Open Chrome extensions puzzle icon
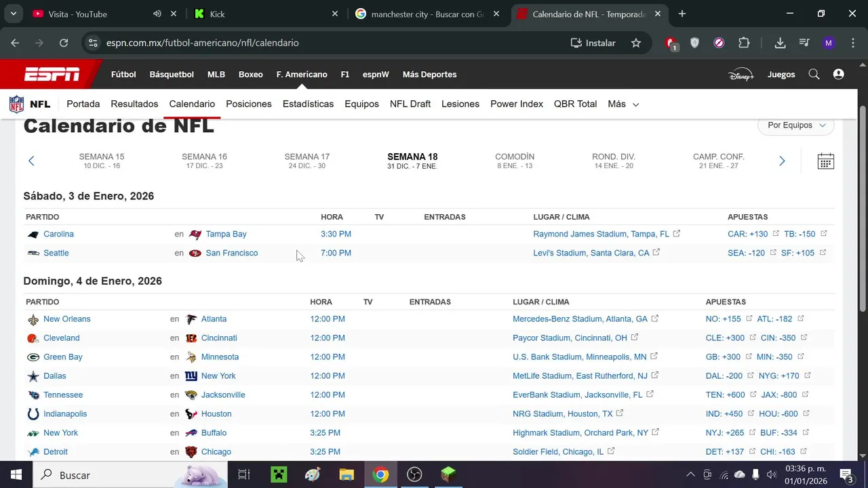868x488 pixels. pos(744,43)
